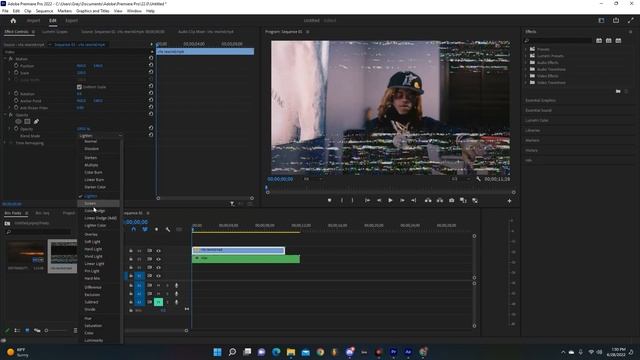Select the ellipse mask tool under Opacity
The height and width of the screenshot is (360, 640).
click(x=18, y=122)
